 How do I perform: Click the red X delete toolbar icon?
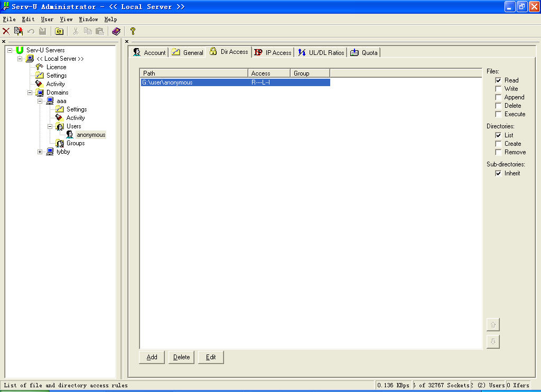click(6, 31)
